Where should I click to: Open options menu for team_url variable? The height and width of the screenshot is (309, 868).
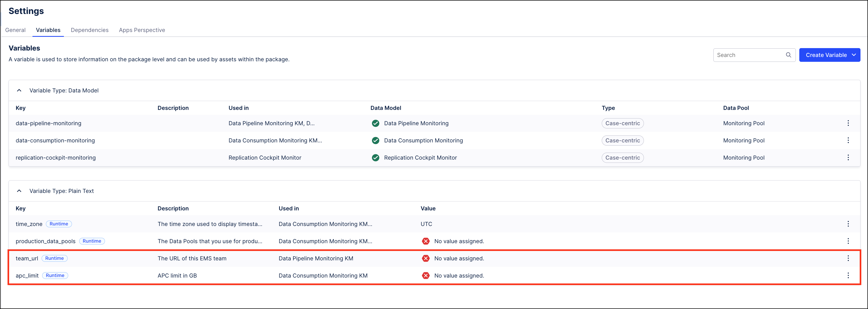[x=848, y=258]
